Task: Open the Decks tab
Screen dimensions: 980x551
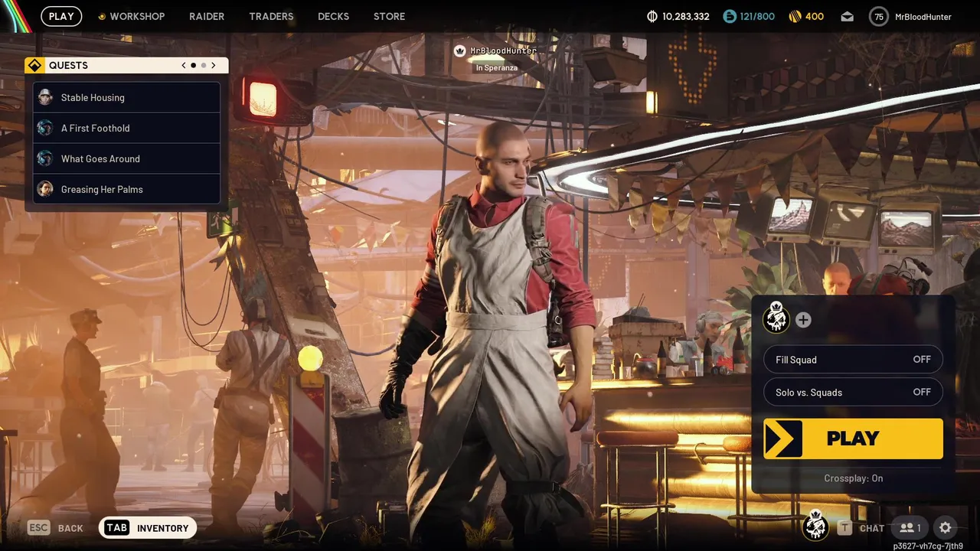Action: (x=333, y=16)
